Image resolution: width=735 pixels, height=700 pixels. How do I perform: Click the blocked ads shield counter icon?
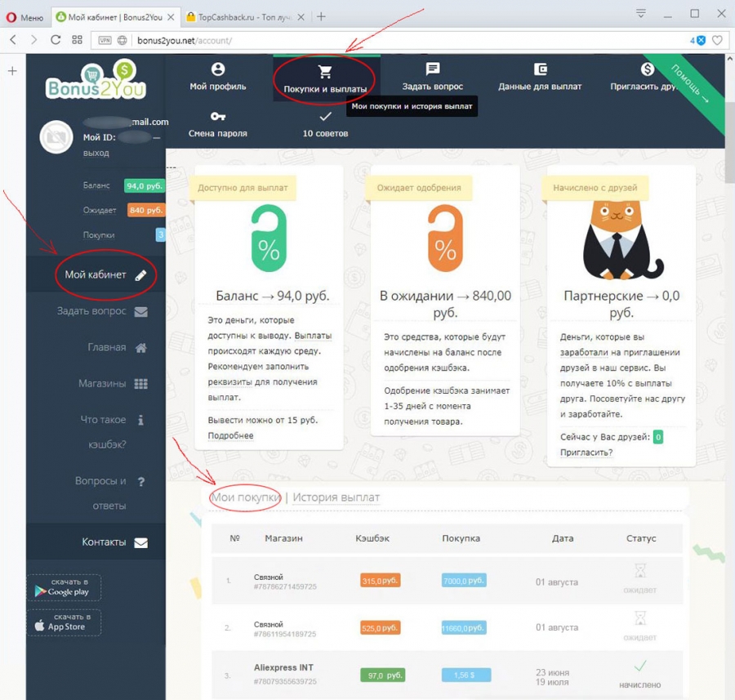coord(697,40)
